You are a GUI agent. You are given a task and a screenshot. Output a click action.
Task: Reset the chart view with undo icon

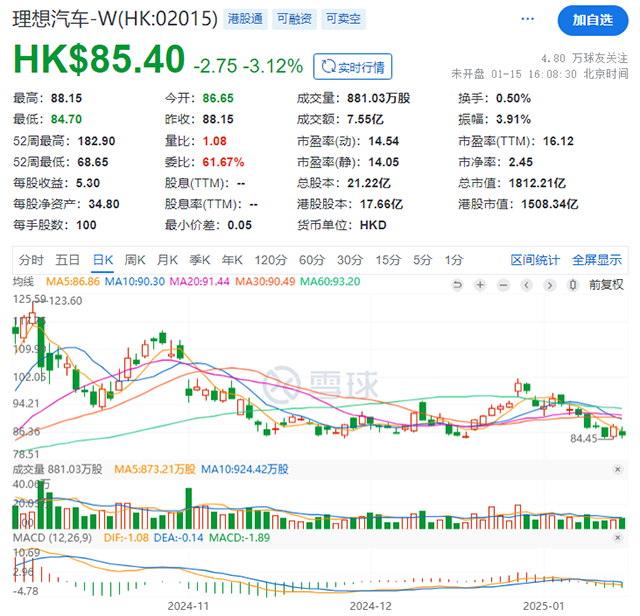(458, 285)
